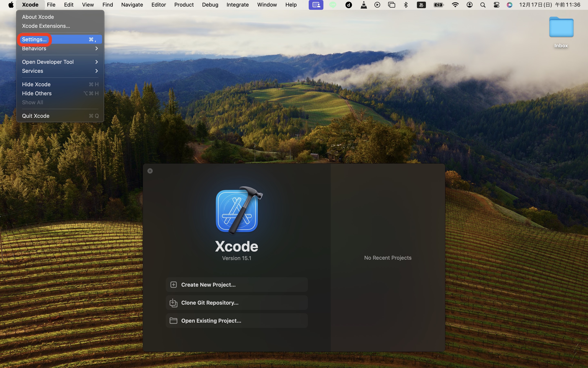Open the Editor menu
Screen dimensions: 588x368
click(x=159, y=5)
